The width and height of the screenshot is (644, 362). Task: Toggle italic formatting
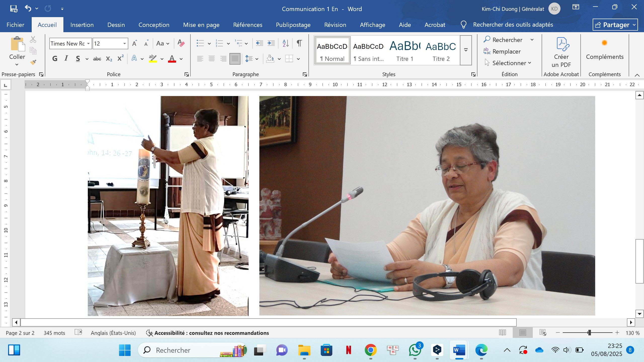pos(66,59)
